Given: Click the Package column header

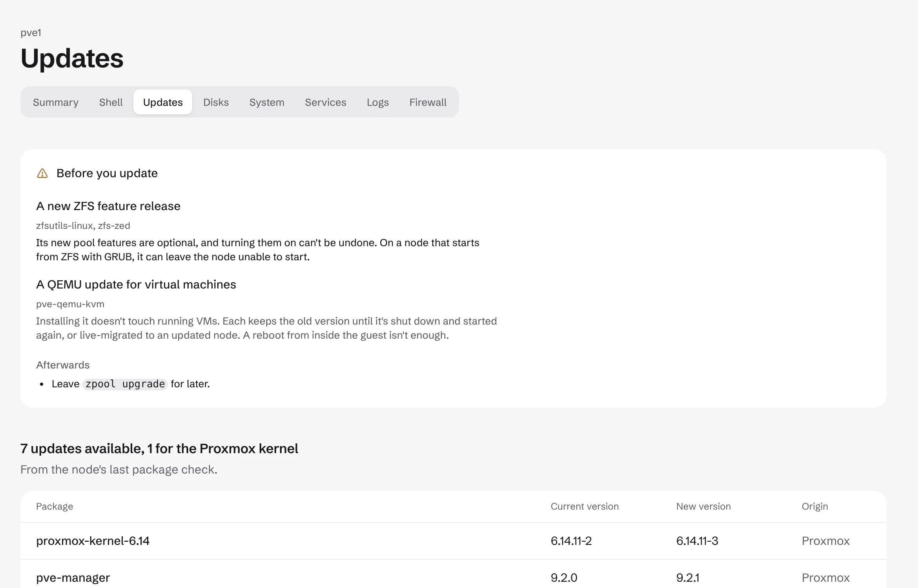Looking at the screenshot, I should coord(55,506).
